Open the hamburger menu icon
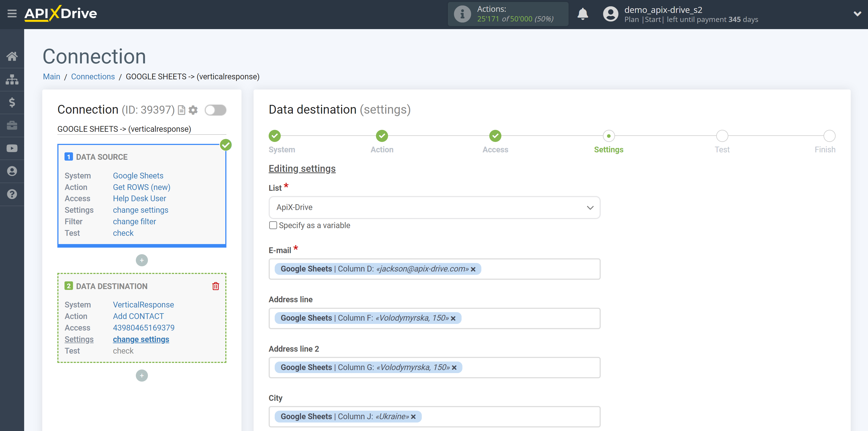Screen dimensions: 868x431 coord(12,14)
